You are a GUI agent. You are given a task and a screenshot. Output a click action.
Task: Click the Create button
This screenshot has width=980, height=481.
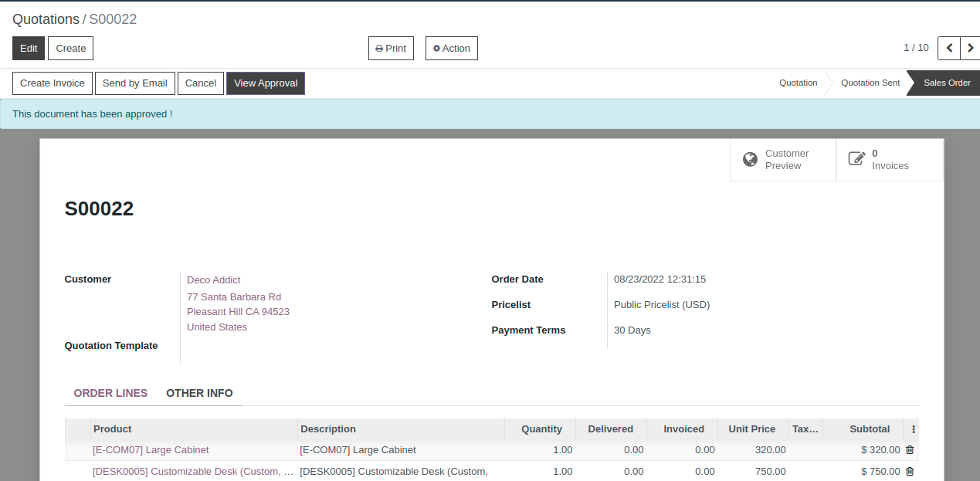(x=70, y=48)
